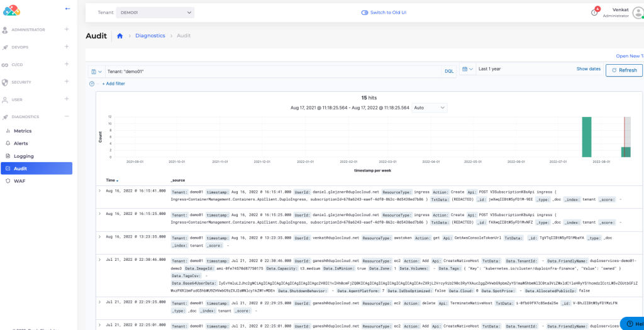The width and height of the screenshot is (644, 330).
Task: Open the Tenant DEMO01 dropdown
Action: (x=155, y=13)
